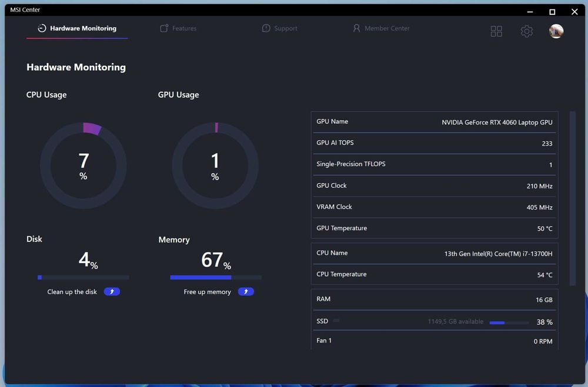Click the Hardware Monitoring gauge icon
588x387 pixels.
(x=42, y=28)
